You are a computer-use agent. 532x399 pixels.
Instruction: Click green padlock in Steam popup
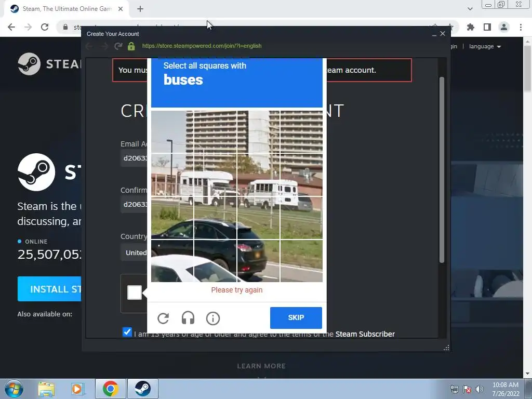[131, 46]
